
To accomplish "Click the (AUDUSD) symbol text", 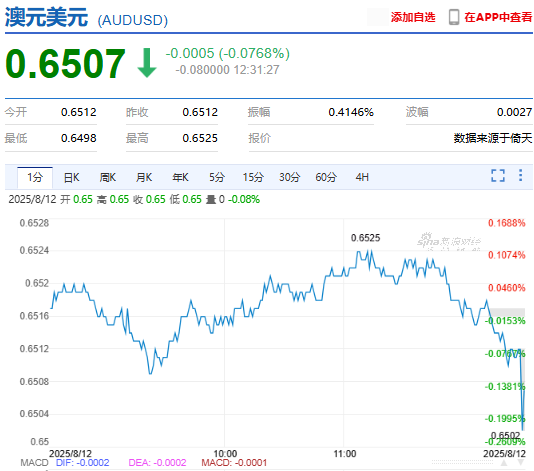I will tap(133, 20).
